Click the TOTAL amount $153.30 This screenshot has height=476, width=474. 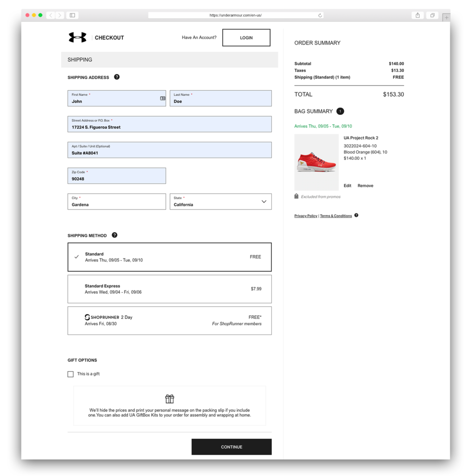tap(394, 94)
